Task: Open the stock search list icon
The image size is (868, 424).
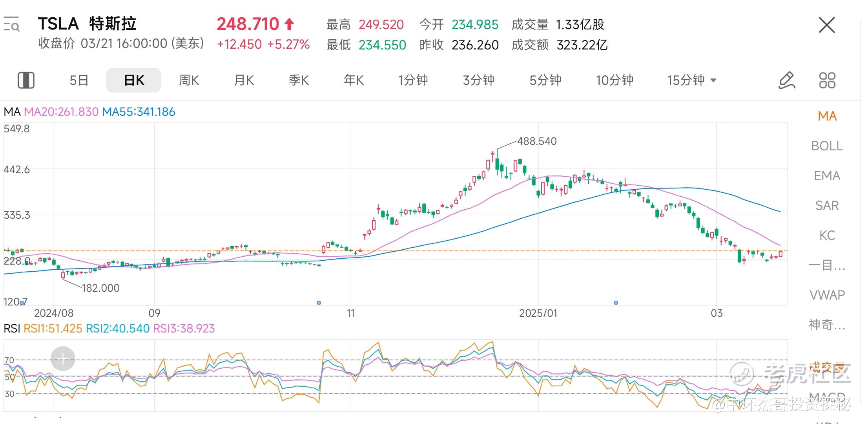Action: pyautogui.click(x=12, y=24)
